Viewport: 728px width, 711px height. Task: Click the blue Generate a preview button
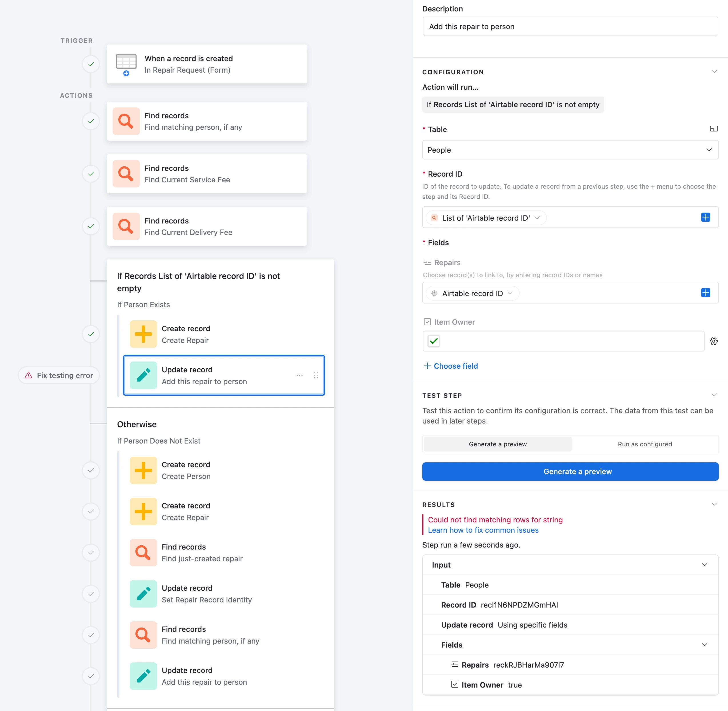pos(570,471)
